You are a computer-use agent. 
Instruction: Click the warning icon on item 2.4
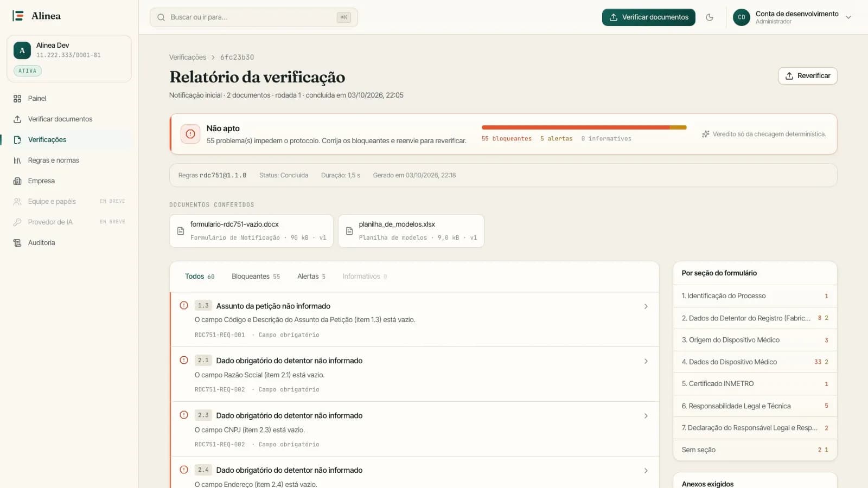[184, 470]
